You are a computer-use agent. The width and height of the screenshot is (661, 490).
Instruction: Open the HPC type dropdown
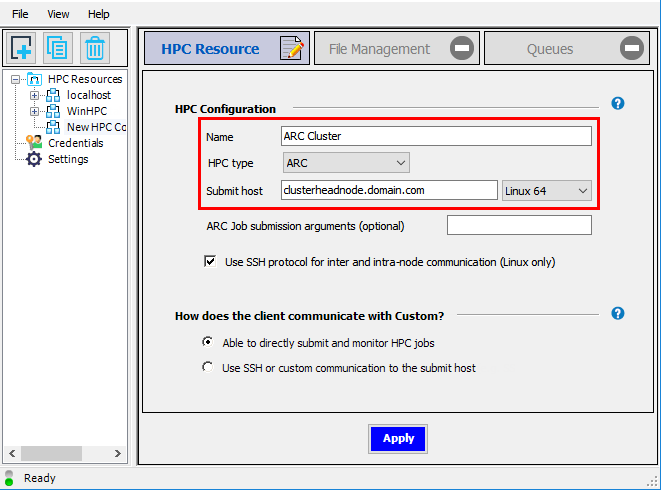point(346,162)
